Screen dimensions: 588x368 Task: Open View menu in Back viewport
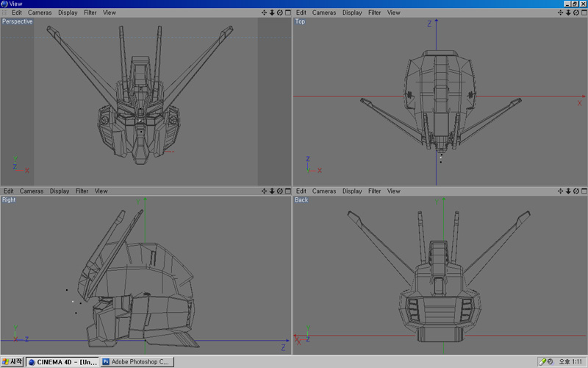point(394,191)
